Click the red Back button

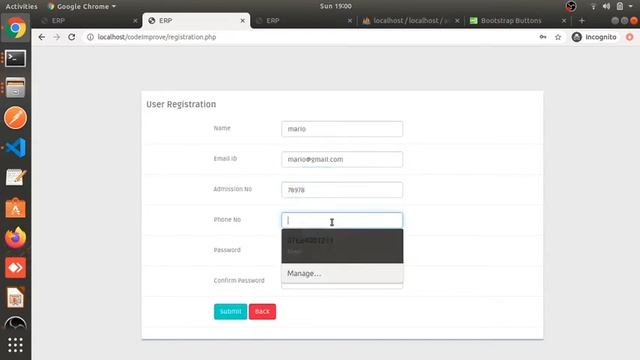click(262, 311)
